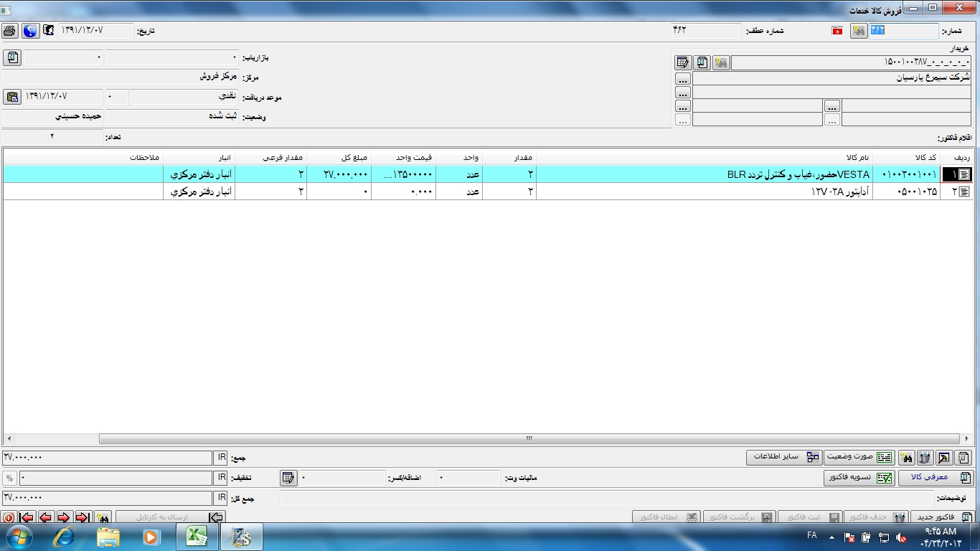Click the document icon beside the بازاریاب fields
The height and width of the screenshot is (551, 980).
(x=12, y=57)
